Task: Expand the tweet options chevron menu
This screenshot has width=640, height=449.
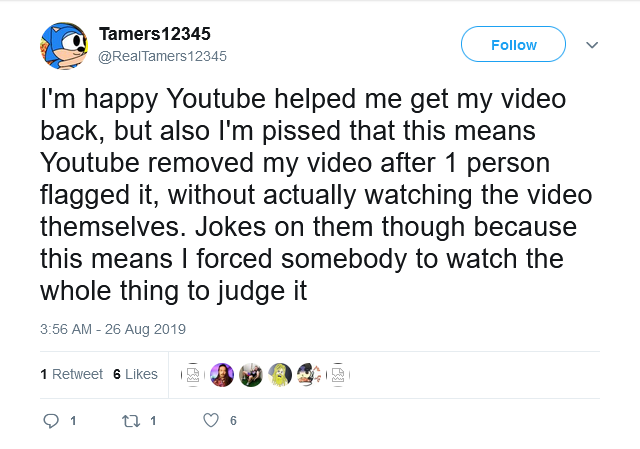Action: pos(591,45)
